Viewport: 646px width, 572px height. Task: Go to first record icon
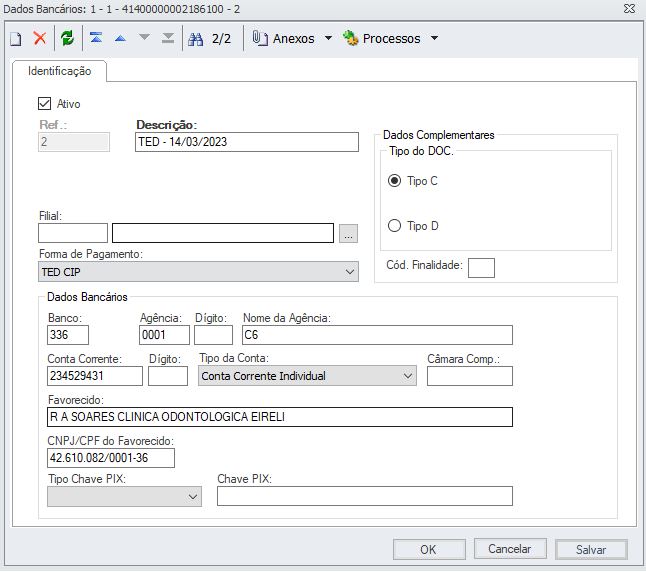96,39
